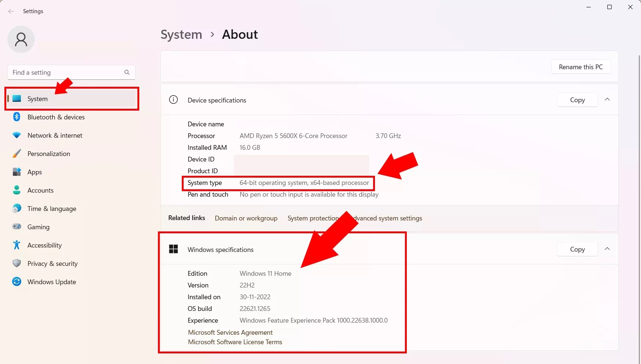Click the OS build value 22621.1265
The image size is (641, 364).
[255, 309]
